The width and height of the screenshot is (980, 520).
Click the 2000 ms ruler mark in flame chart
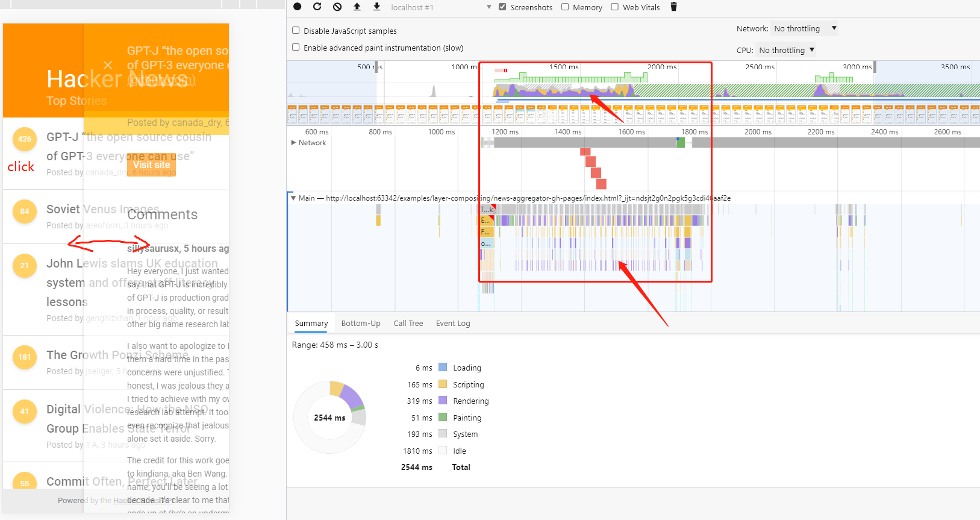click(x=758, y=132)
